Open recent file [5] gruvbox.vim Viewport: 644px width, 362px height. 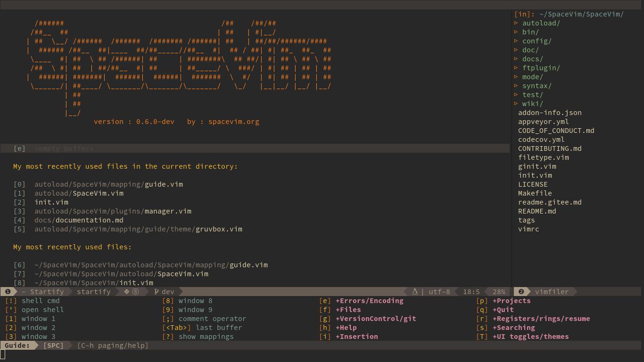click(128, 229)
